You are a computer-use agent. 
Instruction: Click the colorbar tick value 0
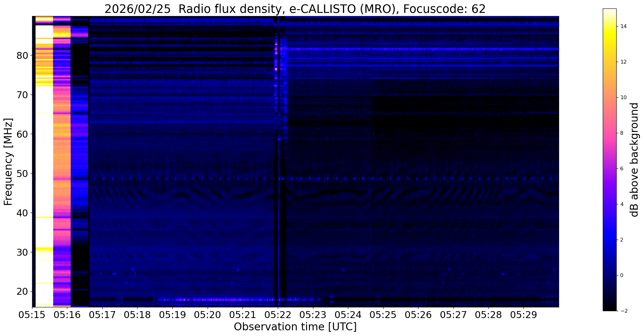point(621,276)
